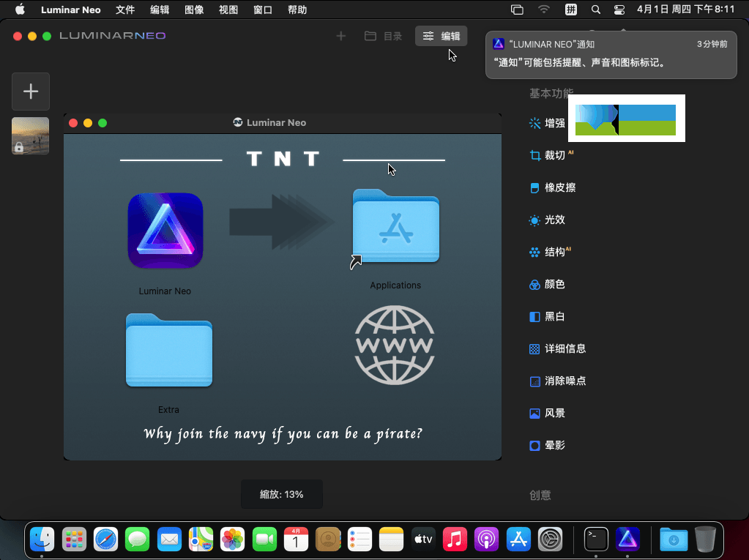Open Terminal from the Dock

pyautogui.click(x=596, y=540)
